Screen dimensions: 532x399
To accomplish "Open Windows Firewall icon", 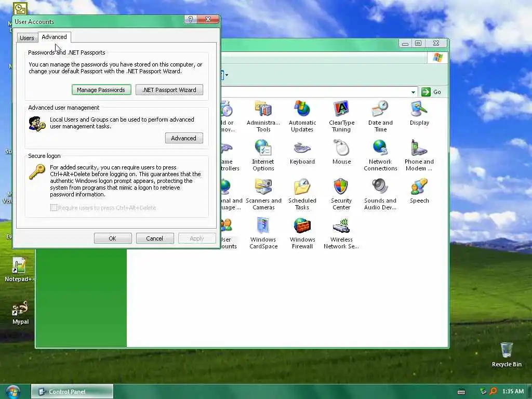I will click(x=302, y=233).
